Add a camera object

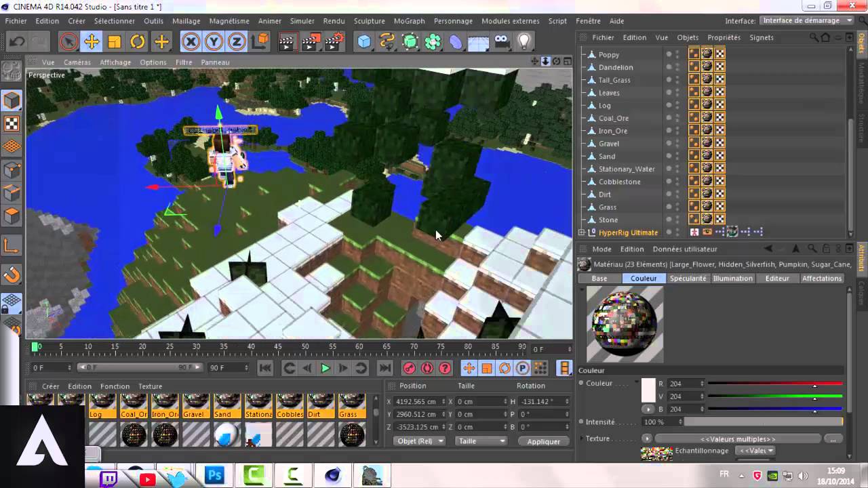[x=502, y=42]
